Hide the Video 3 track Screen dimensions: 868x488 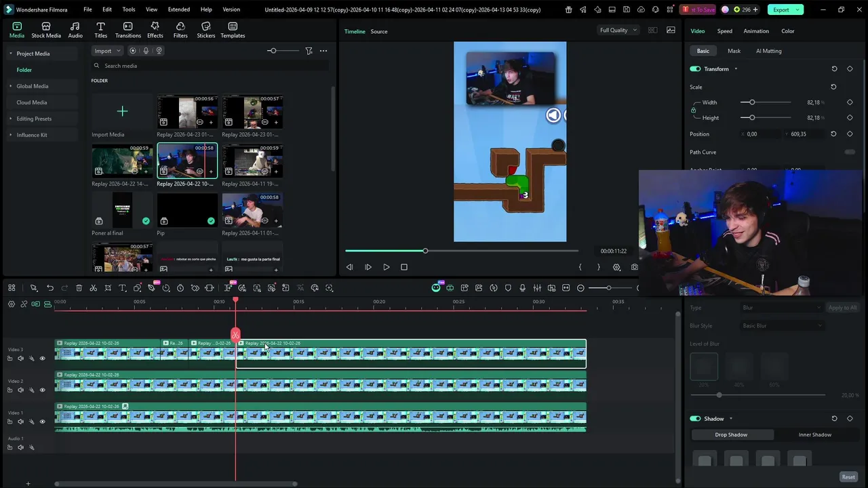pos(42,359)
